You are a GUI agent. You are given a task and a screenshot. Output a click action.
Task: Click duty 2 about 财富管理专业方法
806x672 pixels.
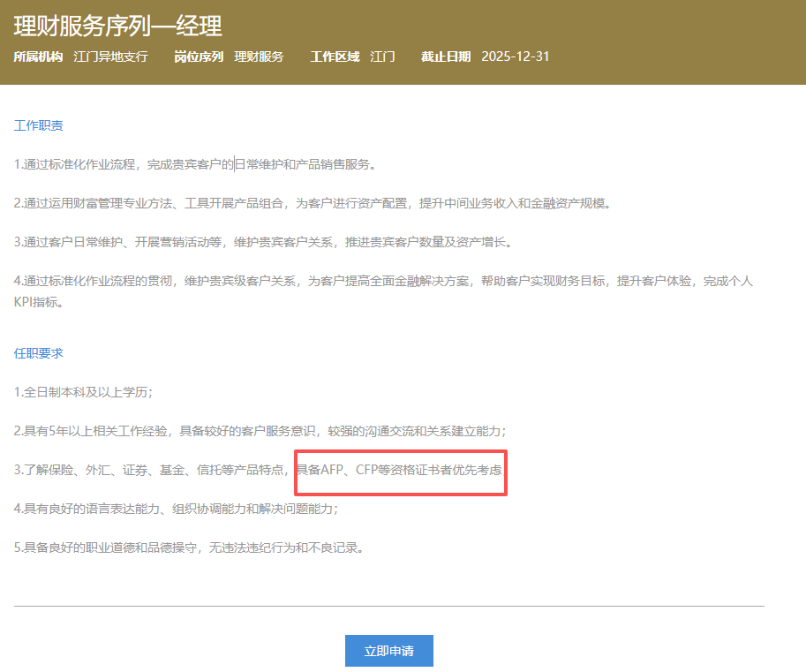pyautogui.click(x=313, y=204)
